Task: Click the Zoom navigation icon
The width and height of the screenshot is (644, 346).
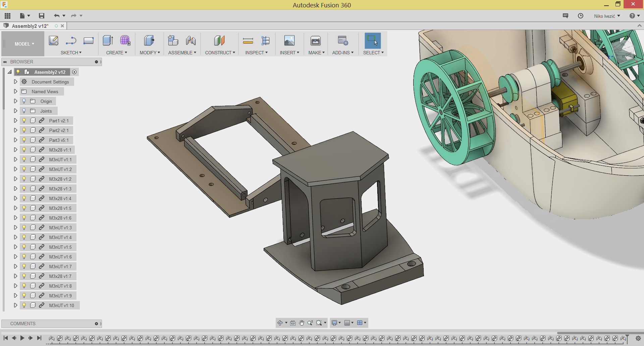Action: click(x=310, y=323)
